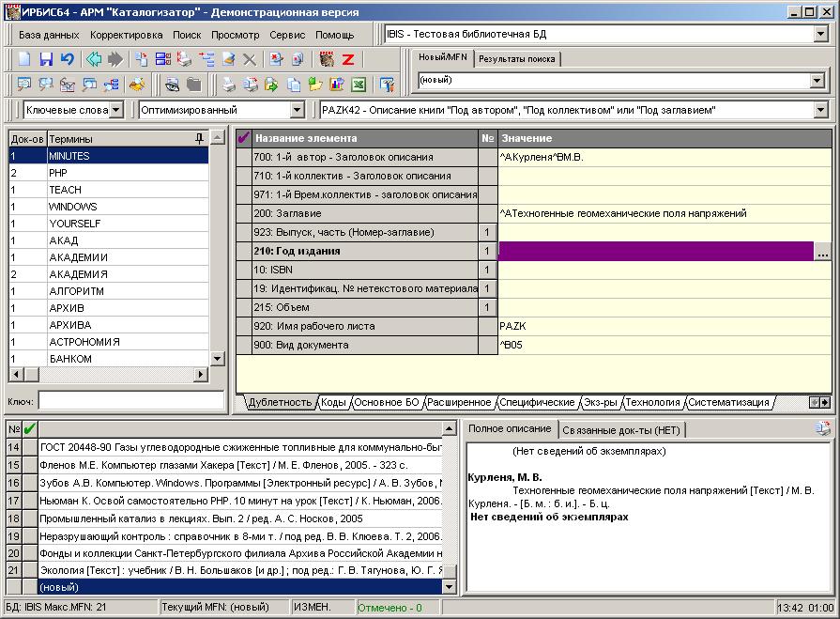Open the PAZK42 worksheet format dropdown
This screenshot has height=619, width=840.
coord(820,110)
